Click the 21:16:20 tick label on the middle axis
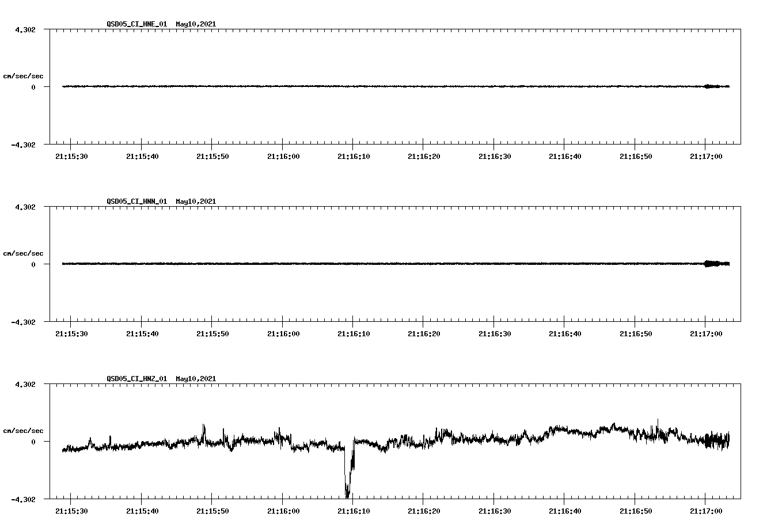The height and width of the screenshot is (532, 782). pos(423,332)
